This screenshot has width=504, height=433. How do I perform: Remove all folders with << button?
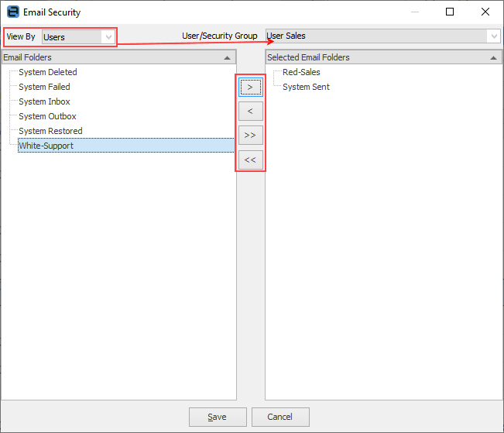pyautogui.click(x=251, y=160)
